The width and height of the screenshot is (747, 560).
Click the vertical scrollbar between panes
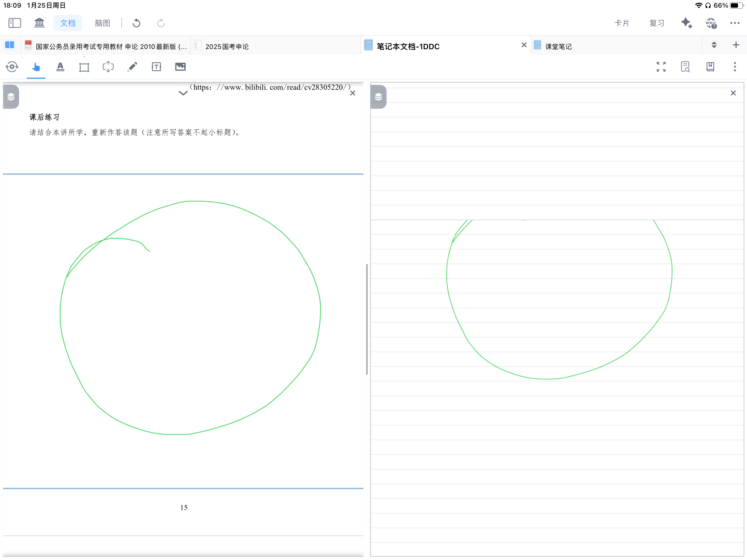pyautogui.click(x=367, y=319)
